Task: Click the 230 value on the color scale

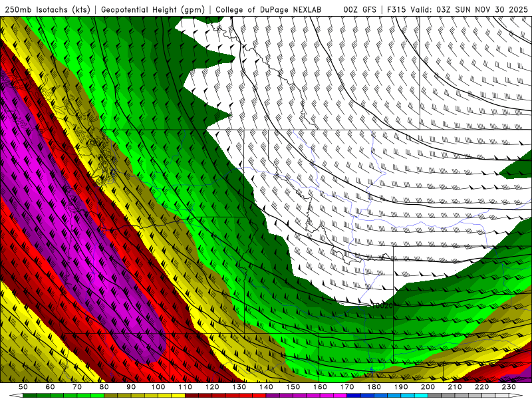Action: (509, 387)
